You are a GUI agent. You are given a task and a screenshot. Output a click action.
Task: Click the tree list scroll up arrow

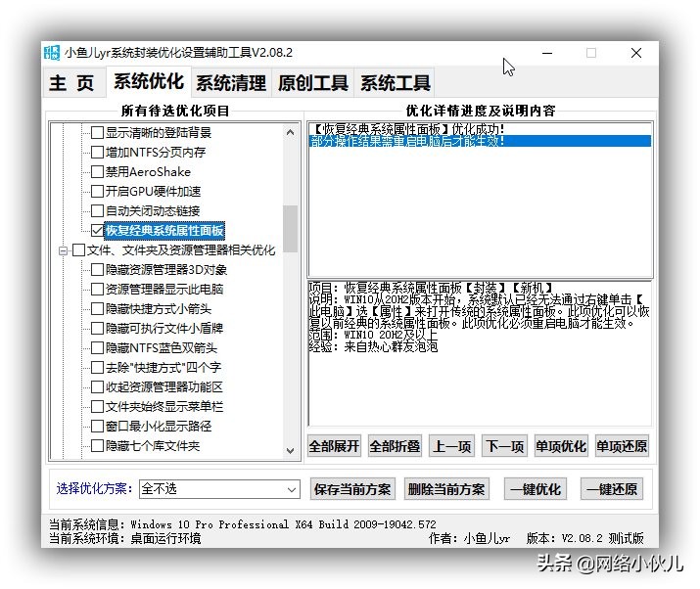tap(290, 132)
